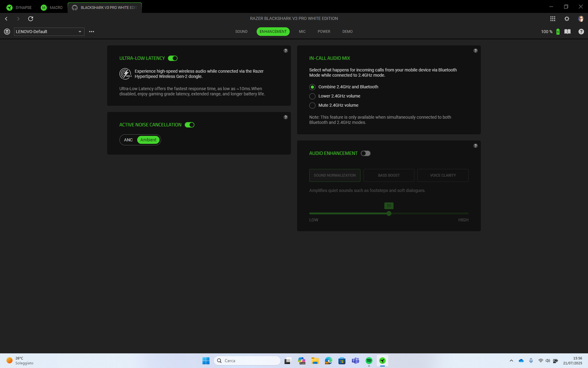The image size is (588, 368).
Task: Disable the Ultra-Low Latency toggle
Action: pyautogui.click(x=173, y=58)
